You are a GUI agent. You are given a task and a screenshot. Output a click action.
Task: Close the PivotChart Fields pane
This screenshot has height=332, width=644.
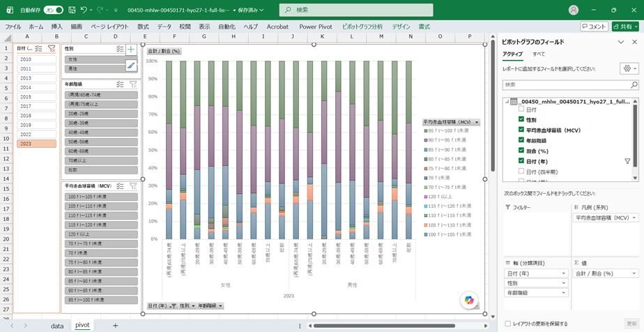(x=634, y=42)
